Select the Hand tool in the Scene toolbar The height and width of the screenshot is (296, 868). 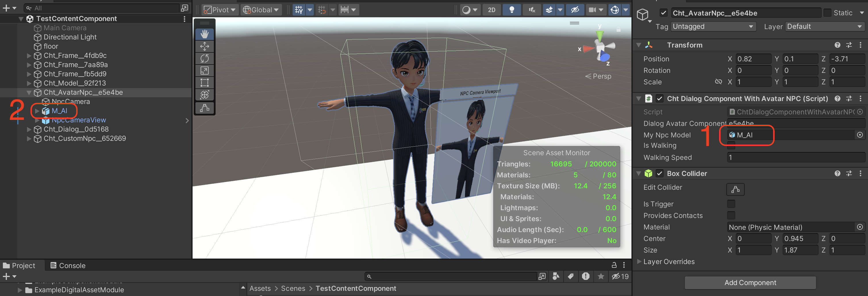(x=204, y=34)
